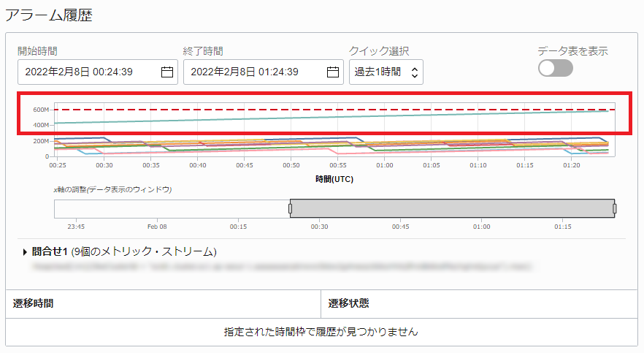
Task: Open the 開始時間 calendar picker icon
Action: pyautogui.click(x=166, y=72)
